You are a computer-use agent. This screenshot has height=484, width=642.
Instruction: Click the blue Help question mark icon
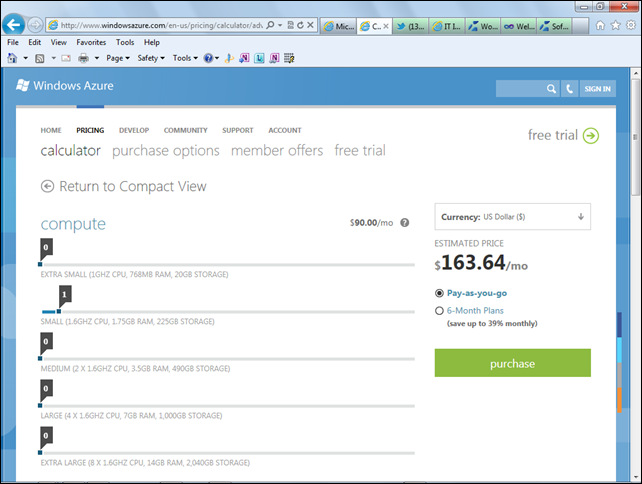click(x=208, y=58)
